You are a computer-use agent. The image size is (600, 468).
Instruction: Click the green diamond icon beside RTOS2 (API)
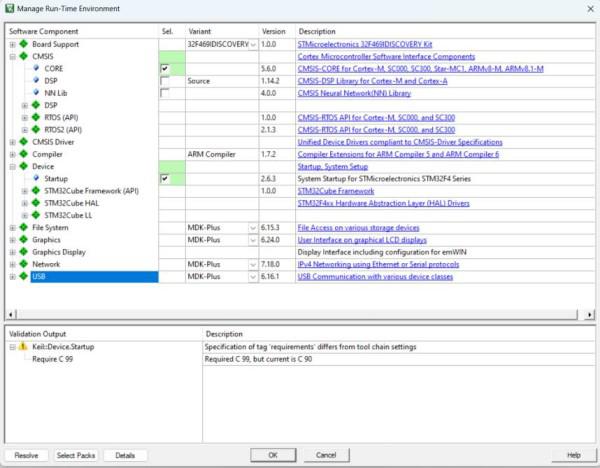(x=36, y=129)
